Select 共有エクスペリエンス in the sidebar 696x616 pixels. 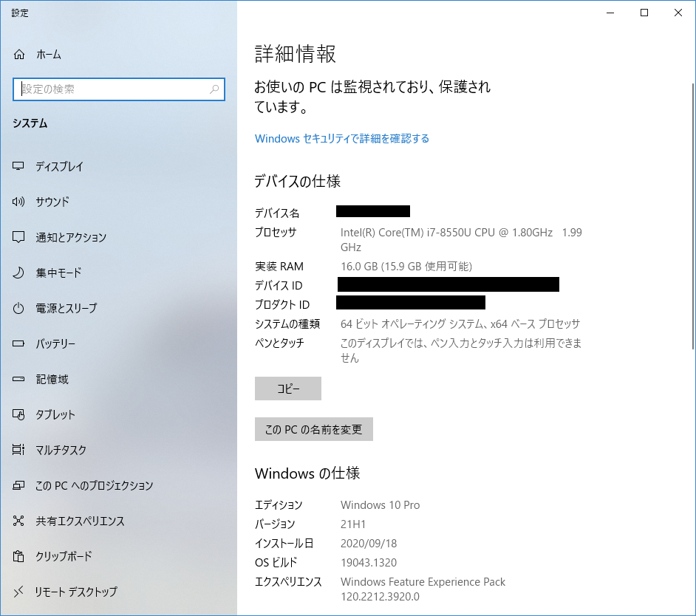pyautogui.click(x=80, y=521)
